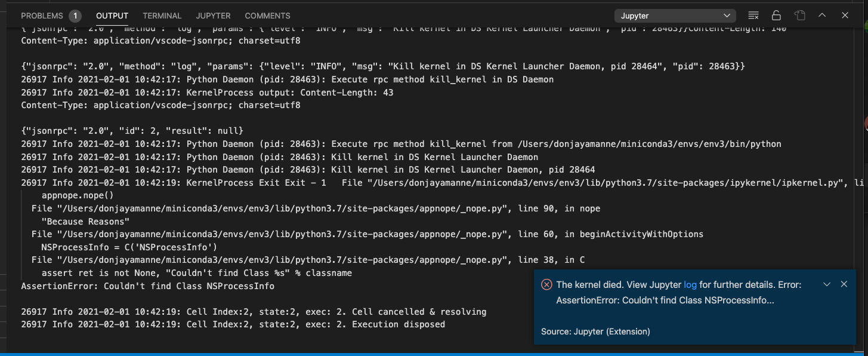868x356 pixels.
Task: Close the bottom panel
Action: 845,16
